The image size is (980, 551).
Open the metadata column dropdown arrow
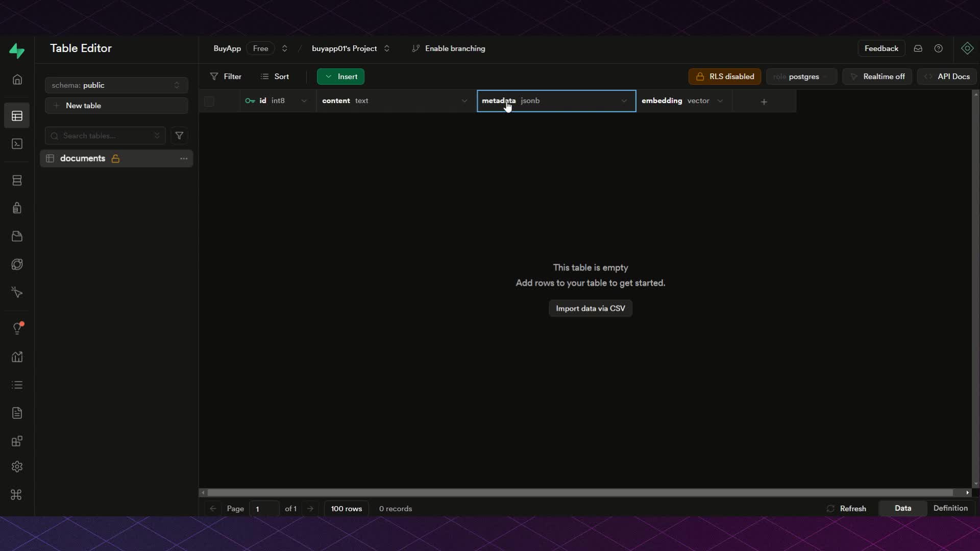[x=624, y=101]
